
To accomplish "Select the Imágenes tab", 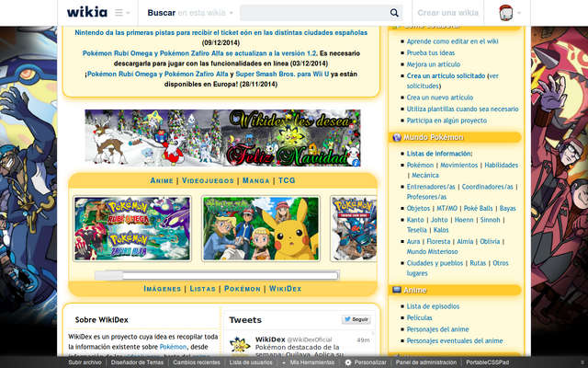I will pos(162,289).
